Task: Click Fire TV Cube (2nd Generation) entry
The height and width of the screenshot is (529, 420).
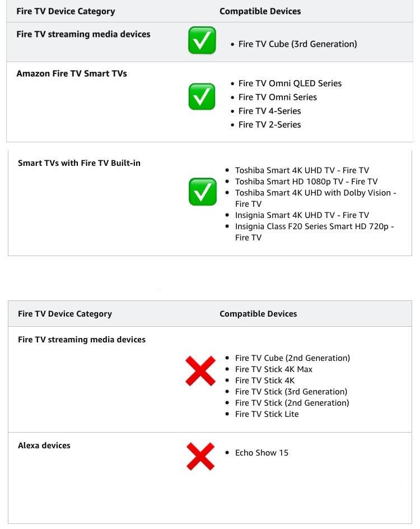Action: click(x=292, y=358)
